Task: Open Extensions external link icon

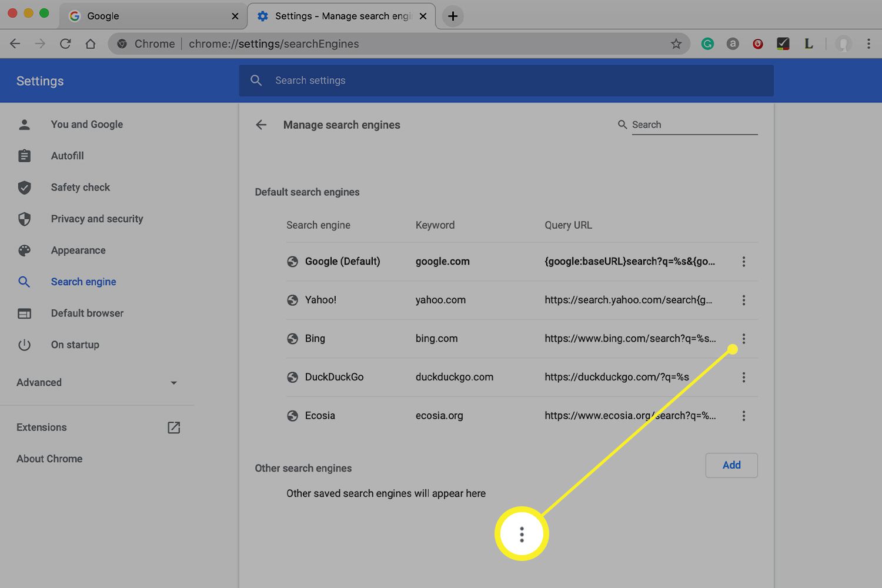Action: pos(173,427)
